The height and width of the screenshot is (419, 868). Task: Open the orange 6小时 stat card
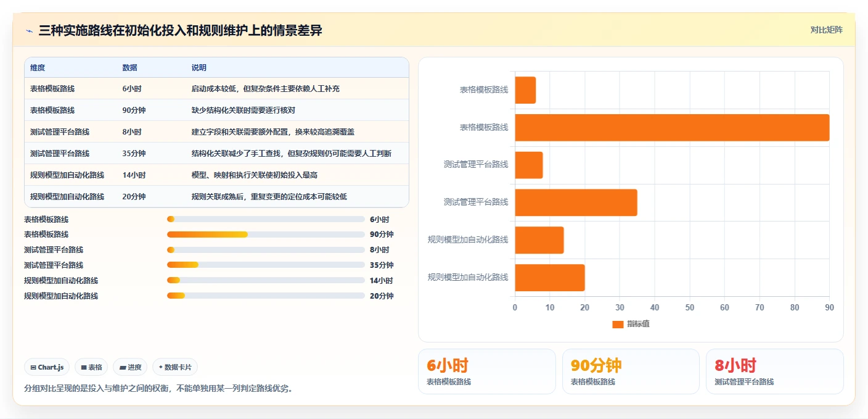(x=487, y=371)
